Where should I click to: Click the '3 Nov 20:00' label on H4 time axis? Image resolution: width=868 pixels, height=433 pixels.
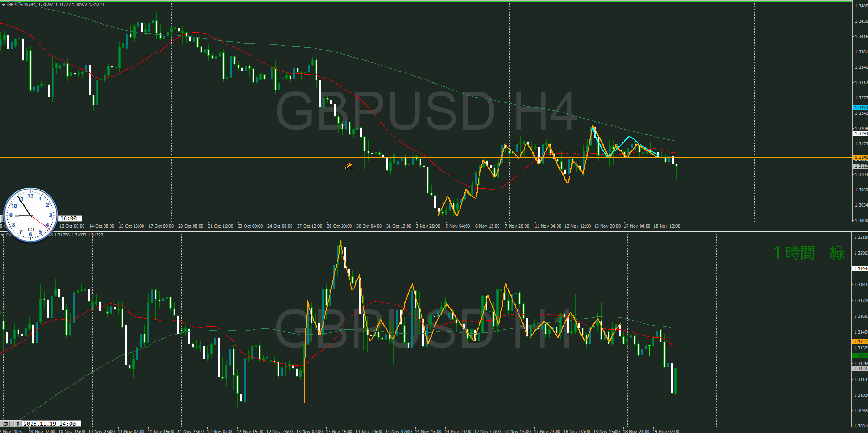point(428,226)
